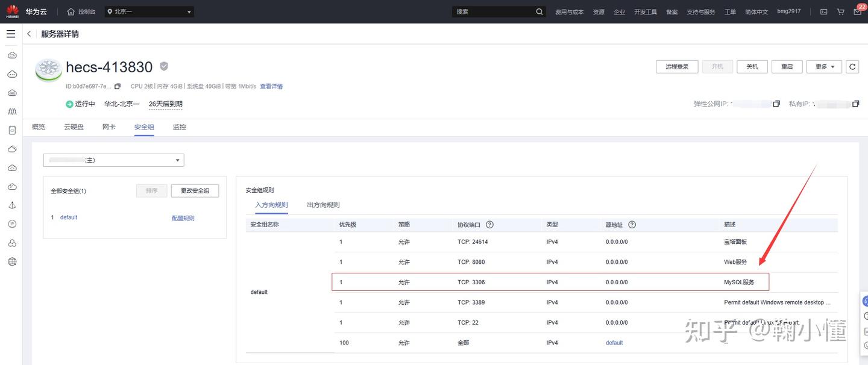Open 工单 in top menu
Viewport: 868px width, 365px height.
click(730, 12)
